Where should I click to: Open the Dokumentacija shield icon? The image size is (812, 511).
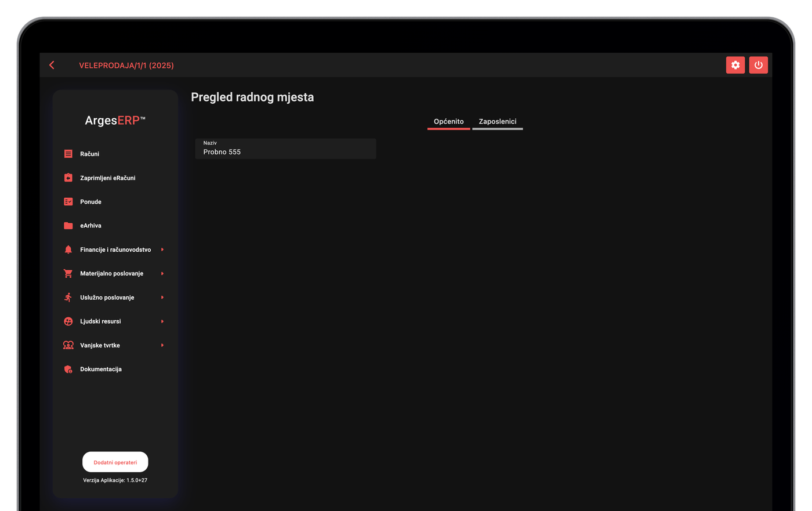[x=68, y=369]
